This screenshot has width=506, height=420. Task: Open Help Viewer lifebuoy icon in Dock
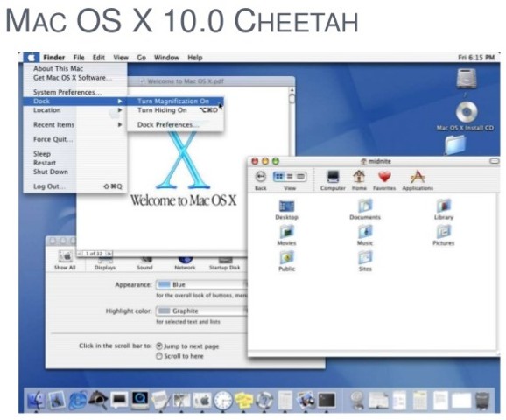click(x=264, y=400)
